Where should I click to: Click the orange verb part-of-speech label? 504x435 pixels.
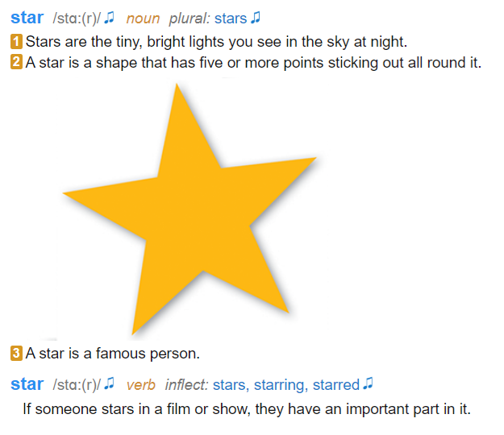click(141, 385)
